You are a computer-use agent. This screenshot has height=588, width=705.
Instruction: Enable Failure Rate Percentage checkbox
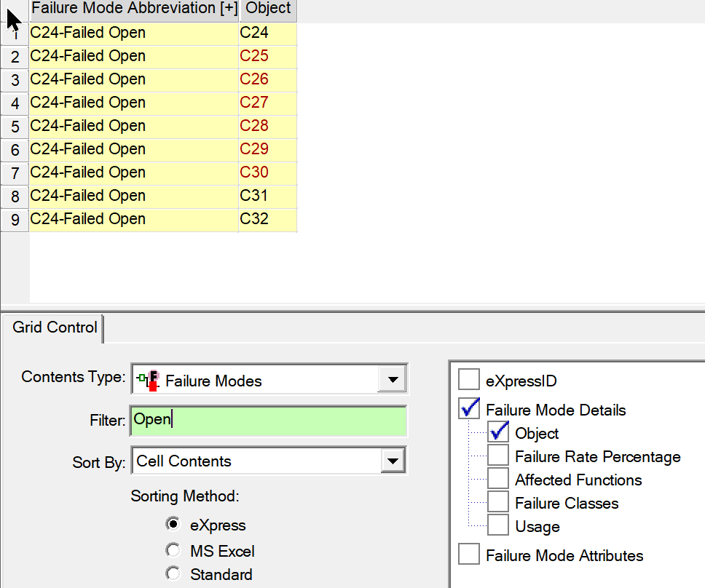click(x=498, y=455)
